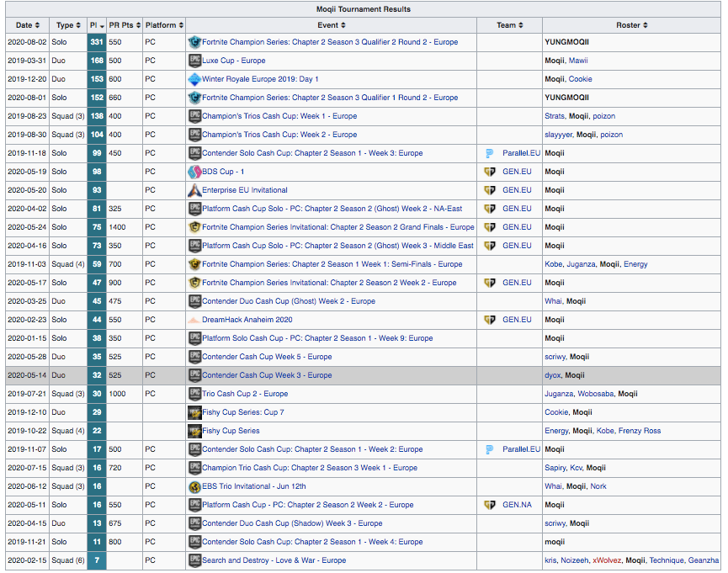Open Trio Cash Cup 2 - Europe link
This screenshot has width=728, height=573.
[x=245, y=394]
